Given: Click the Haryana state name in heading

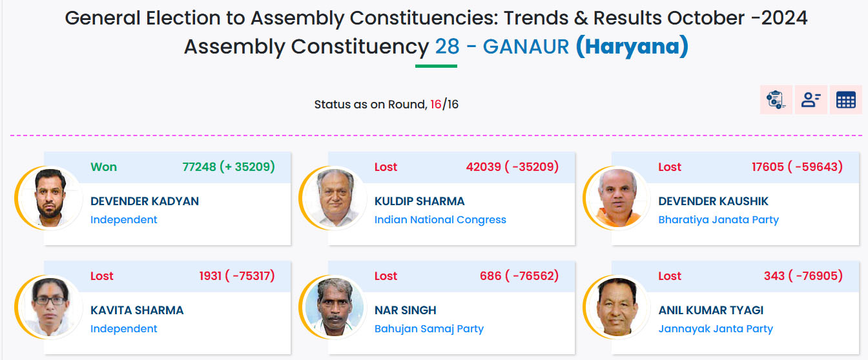Looking at the screenshot, I should pyautogui.click(x=632, y=47).
